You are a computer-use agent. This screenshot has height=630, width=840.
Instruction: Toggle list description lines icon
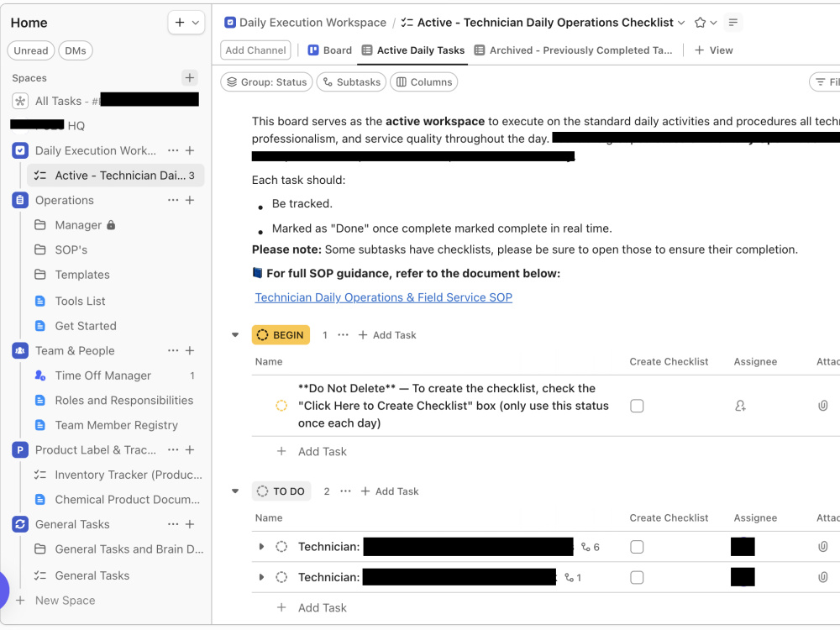(x=732, y=23)
